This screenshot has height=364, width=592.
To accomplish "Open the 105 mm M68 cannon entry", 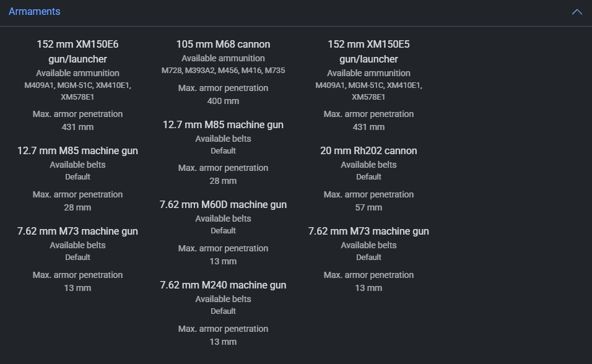I will click(x=223, y=44).
